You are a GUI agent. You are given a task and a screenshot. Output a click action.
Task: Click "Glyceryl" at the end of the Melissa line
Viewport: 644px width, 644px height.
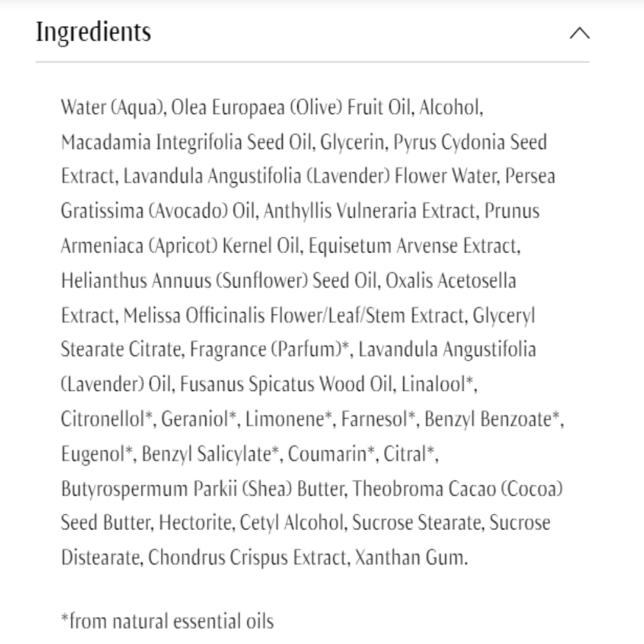tap(504, 314)
